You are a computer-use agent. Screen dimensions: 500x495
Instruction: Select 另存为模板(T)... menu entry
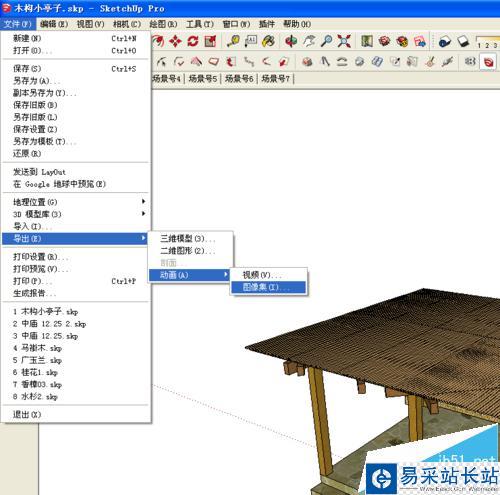tap(75, 141)
